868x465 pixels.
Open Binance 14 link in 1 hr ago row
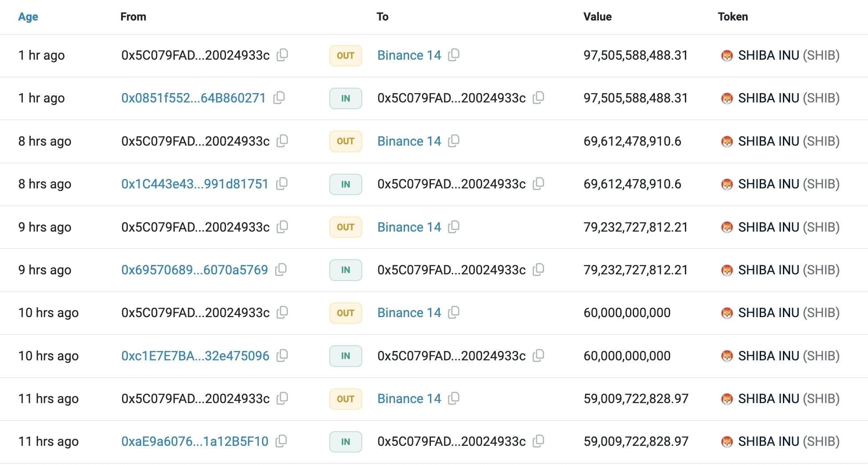coord(409,55)
